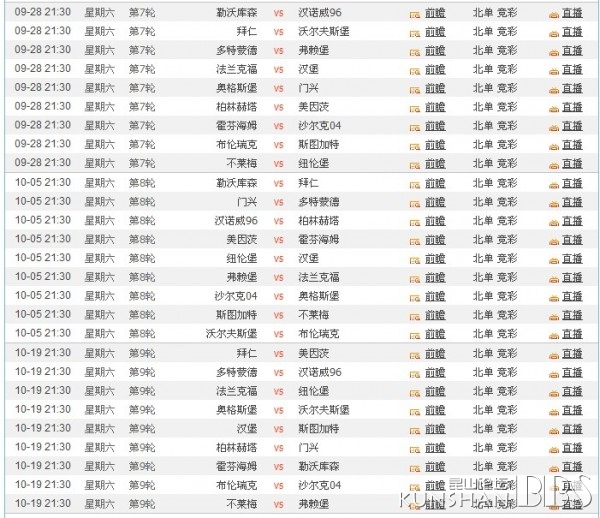Click live broadcast icon in 多特蒙德 vs 汉诺威96 row
600x518 pixels.
click(x=554, y=375)
